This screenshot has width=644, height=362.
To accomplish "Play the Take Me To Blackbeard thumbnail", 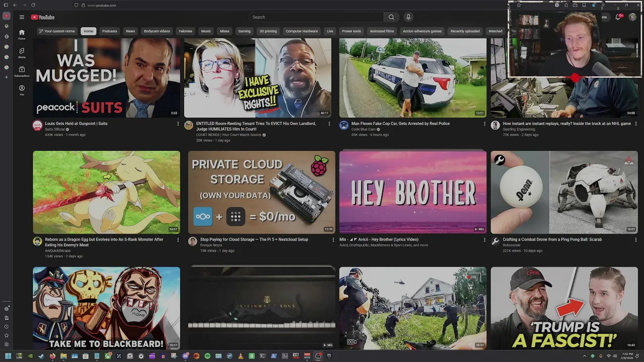I will tap(106, 308).
